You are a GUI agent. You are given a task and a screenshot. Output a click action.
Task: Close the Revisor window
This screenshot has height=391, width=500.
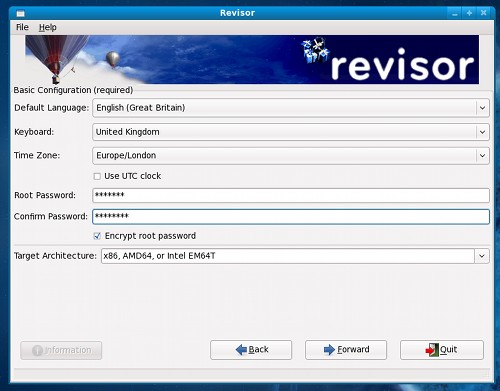tap(483, 13)
